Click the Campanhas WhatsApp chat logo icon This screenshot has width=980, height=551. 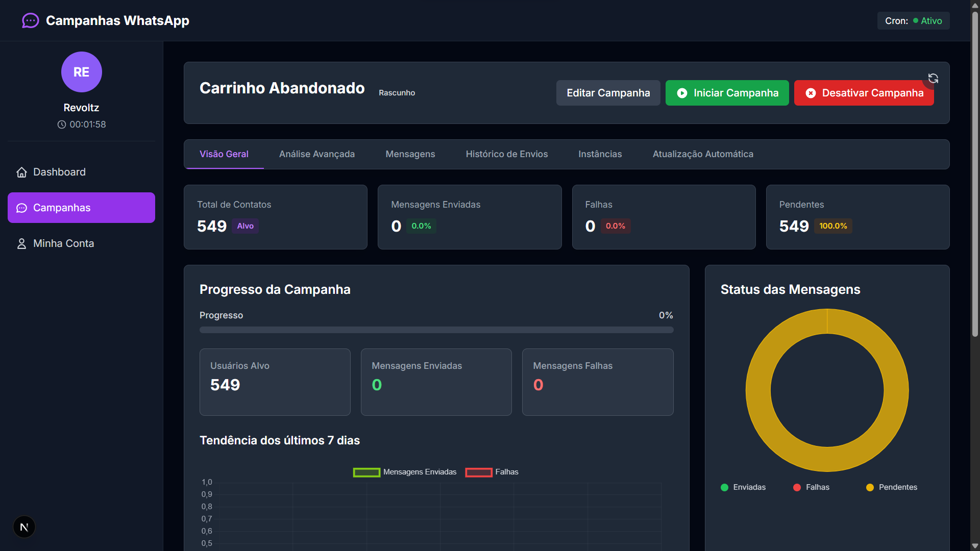31,20
